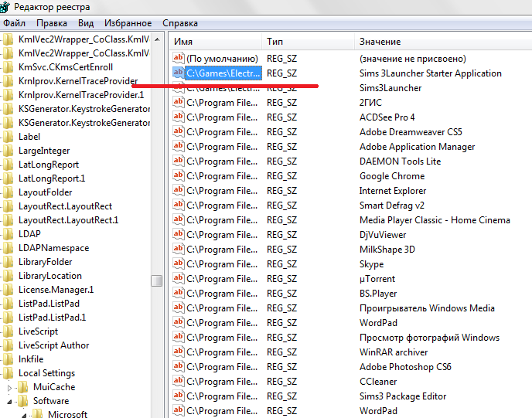This screenshot has width=532, height=418.
Task: Click the string icon of MilkShape 3D row
Action: [x=178, y=249]
